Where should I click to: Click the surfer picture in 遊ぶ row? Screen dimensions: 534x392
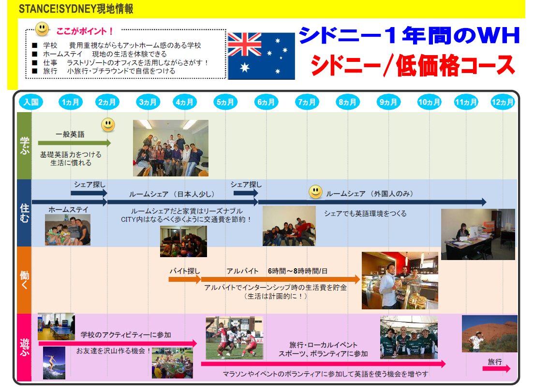point(54,363)
